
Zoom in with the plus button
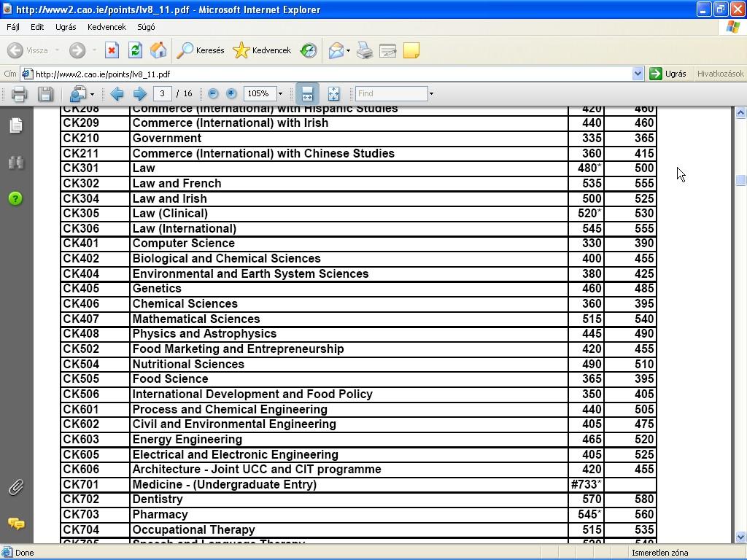(x=231, y=94)
